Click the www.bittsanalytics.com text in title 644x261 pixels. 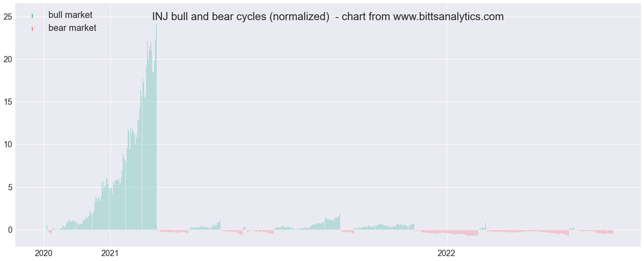click(448, 17)
